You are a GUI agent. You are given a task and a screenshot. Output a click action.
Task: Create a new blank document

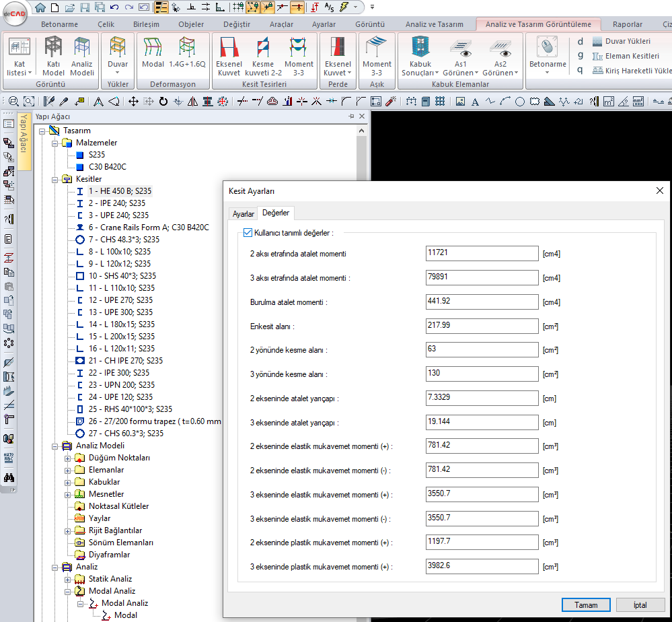(54, 7)
